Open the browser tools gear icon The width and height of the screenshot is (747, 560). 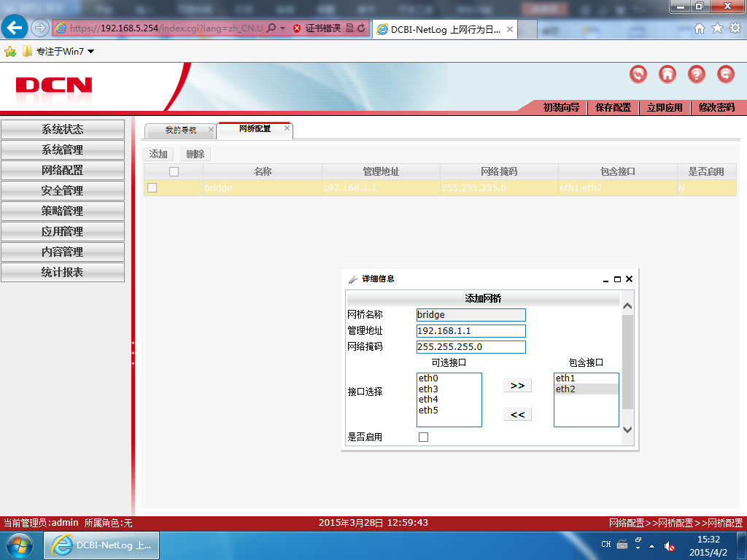[735, 28]
